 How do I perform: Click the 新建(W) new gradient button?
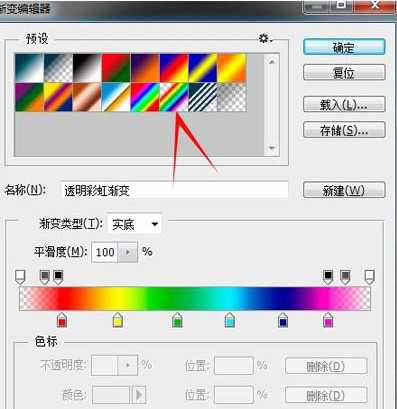point(344,190)
